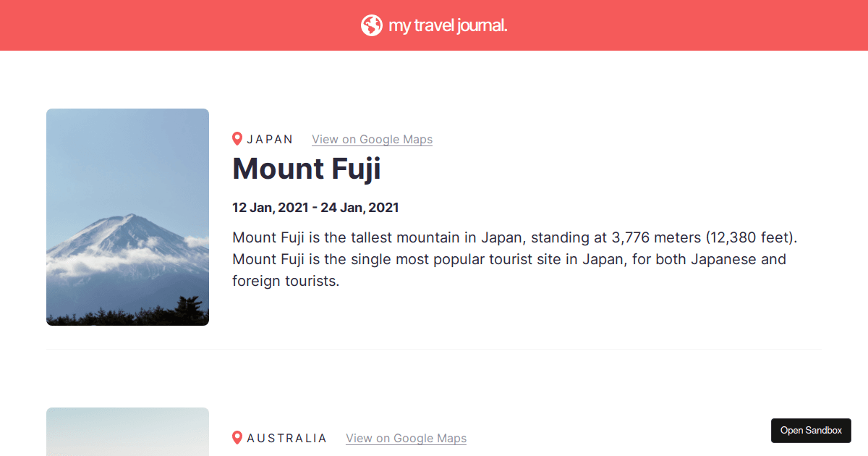Click the "my travel journal." header title
This screenshot has height=456, width=868.
pyautogui.click(x=448, y=25)
